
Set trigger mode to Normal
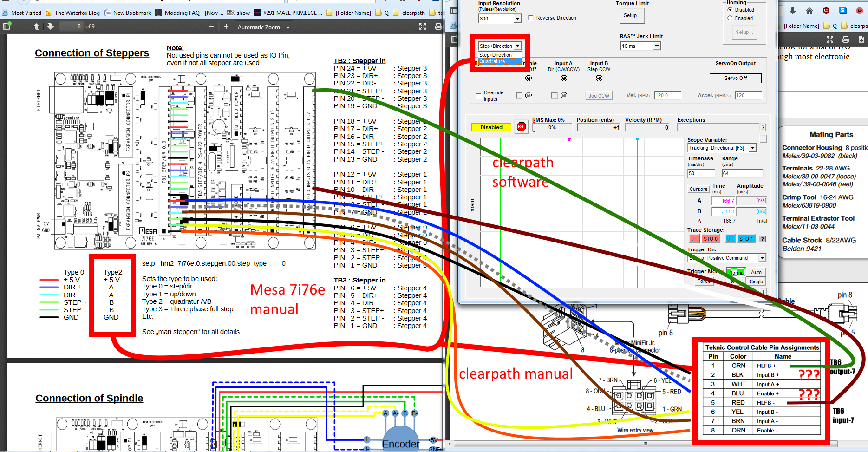point(736,273)
